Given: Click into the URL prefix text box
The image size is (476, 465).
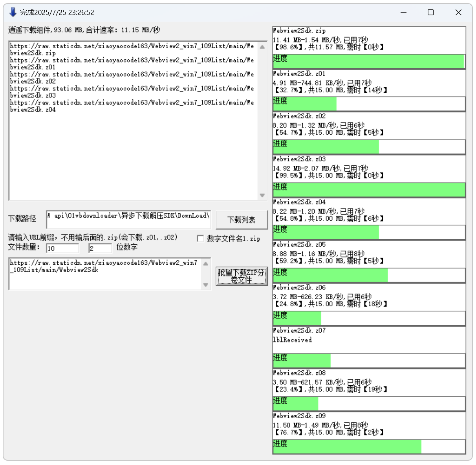Looking at the screenshot, I should [105, 274].
